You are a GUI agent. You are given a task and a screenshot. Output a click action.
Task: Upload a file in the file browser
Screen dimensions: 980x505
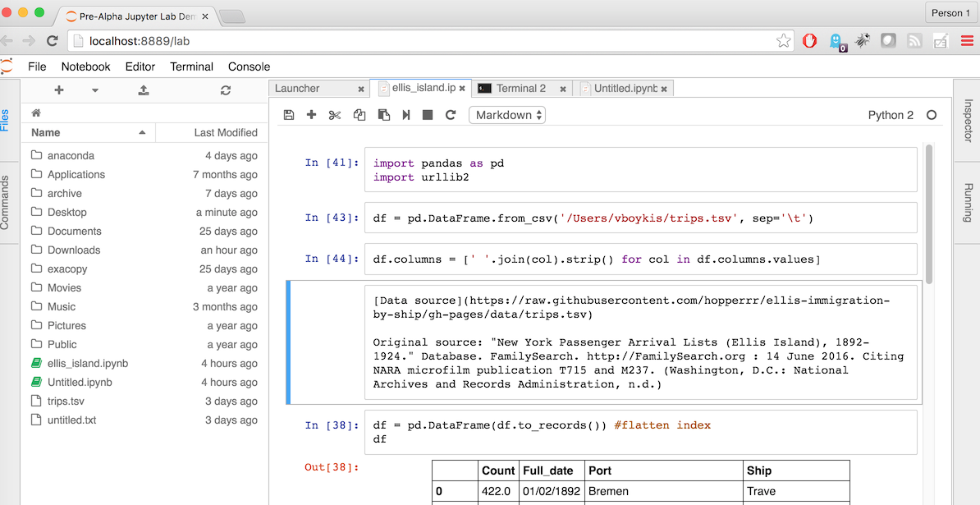click(x=143, y=90)
